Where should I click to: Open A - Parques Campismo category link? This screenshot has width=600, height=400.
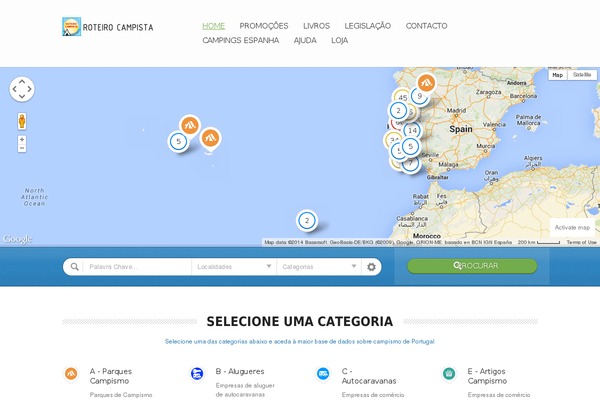[x=111, y=376]
